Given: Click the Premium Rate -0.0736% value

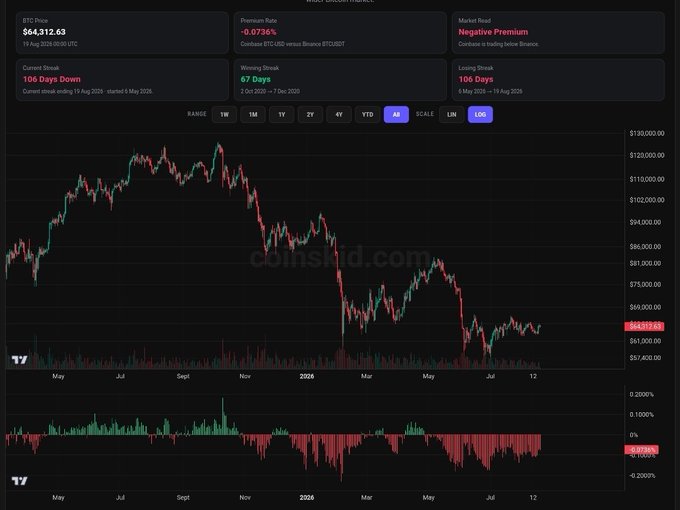Looking at the screenshot, I should (x=258, y=32).
